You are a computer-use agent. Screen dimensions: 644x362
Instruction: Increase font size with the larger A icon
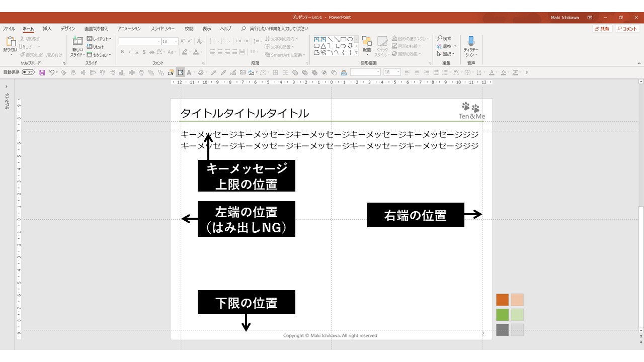(x=183, y=41)
